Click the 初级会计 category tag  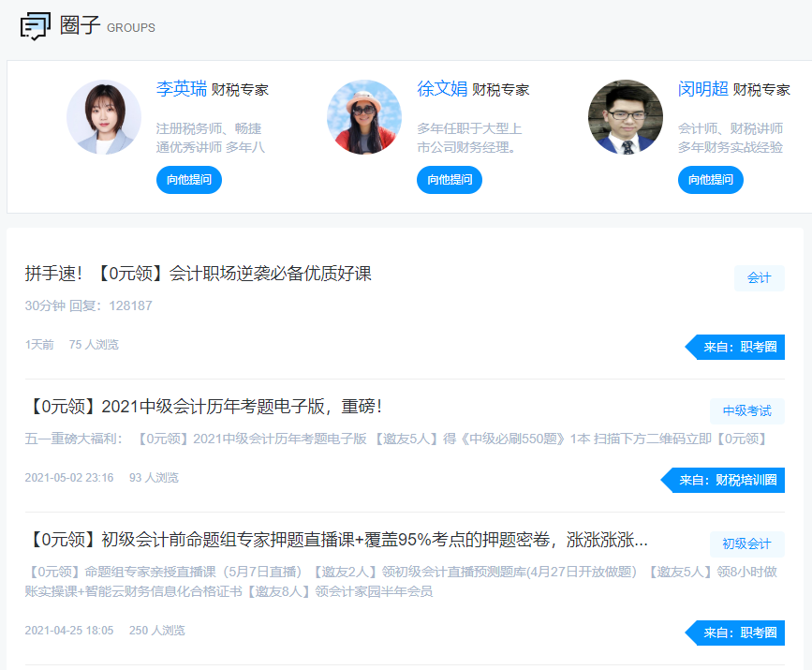(x=746, y=544)
